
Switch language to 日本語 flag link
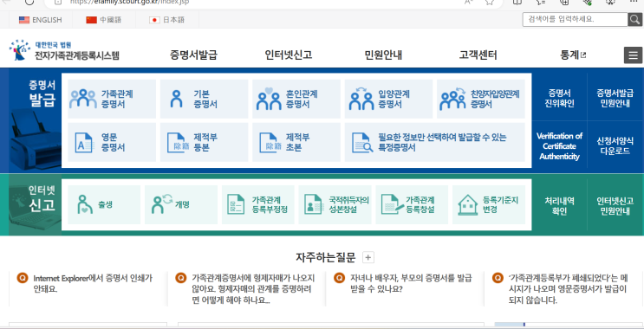(x=166, y=20)
